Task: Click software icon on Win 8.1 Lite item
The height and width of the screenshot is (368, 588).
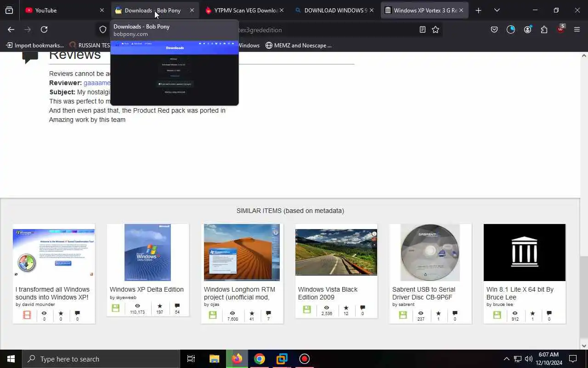Action: (x=497, y=315)
